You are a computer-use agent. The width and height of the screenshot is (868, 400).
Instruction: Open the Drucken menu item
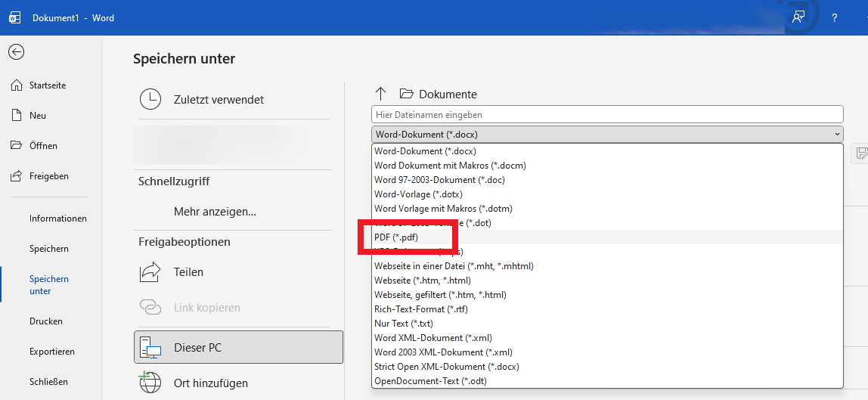46,321
